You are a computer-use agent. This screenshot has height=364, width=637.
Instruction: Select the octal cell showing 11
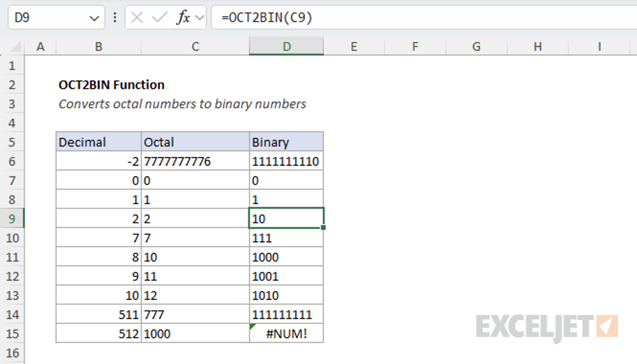[x=195, y=276]
